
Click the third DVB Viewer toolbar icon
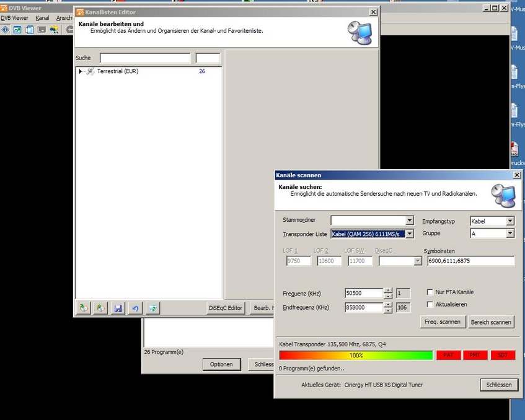coord(29,29)
